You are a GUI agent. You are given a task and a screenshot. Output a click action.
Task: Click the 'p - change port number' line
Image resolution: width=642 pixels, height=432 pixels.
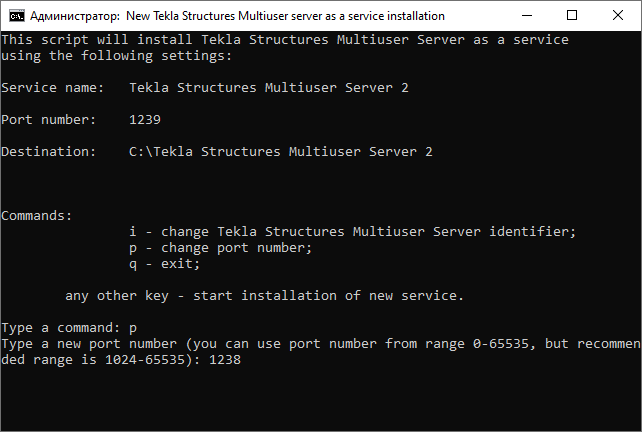(221, 248)
